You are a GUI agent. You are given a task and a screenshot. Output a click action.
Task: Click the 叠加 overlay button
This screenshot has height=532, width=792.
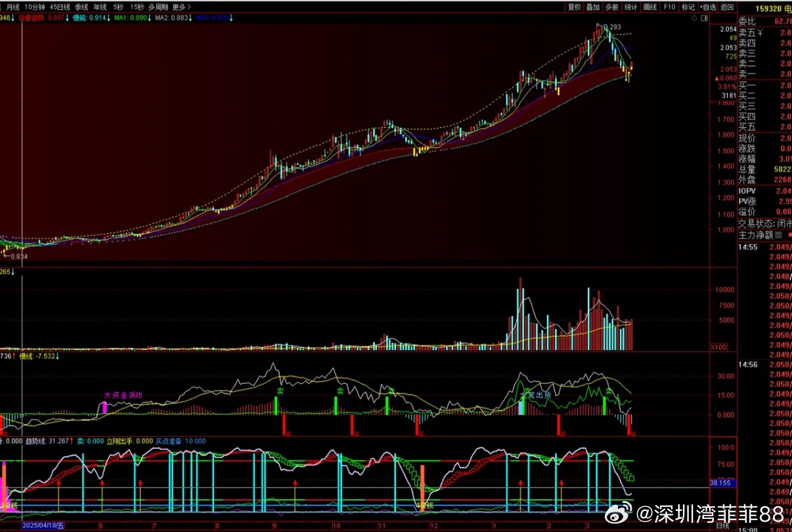pos(593,7)
